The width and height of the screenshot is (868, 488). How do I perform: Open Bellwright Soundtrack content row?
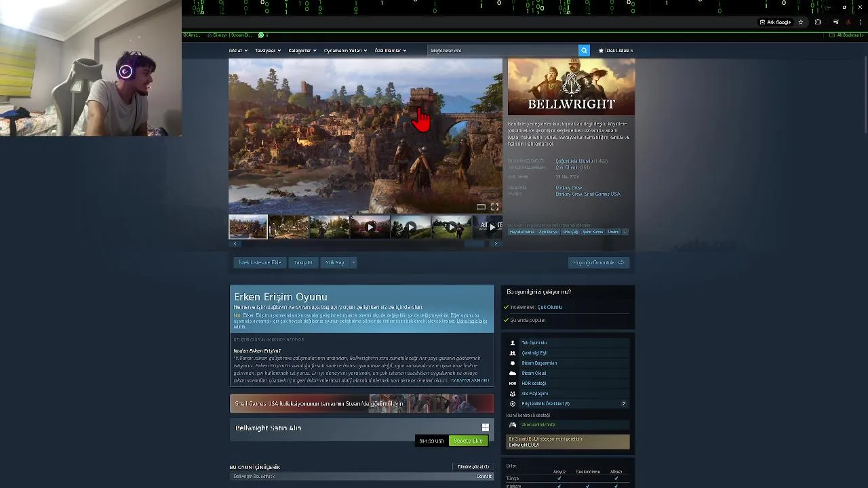pyautogui.click(x=362, y=476)
